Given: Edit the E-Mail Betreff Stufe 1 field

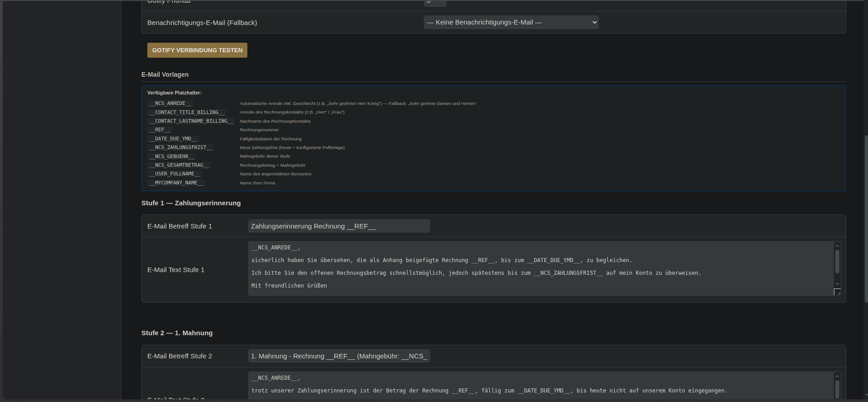Looking at the screenshot, I should point(339,226).
